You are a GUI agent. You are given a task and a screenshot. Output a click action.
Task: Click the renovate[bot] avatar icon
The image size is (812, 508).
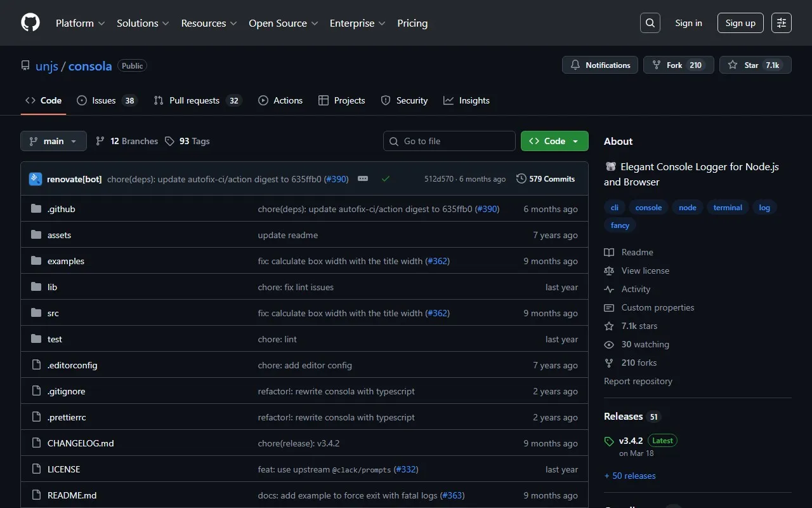pyautogui.click(x=36, y=179)
